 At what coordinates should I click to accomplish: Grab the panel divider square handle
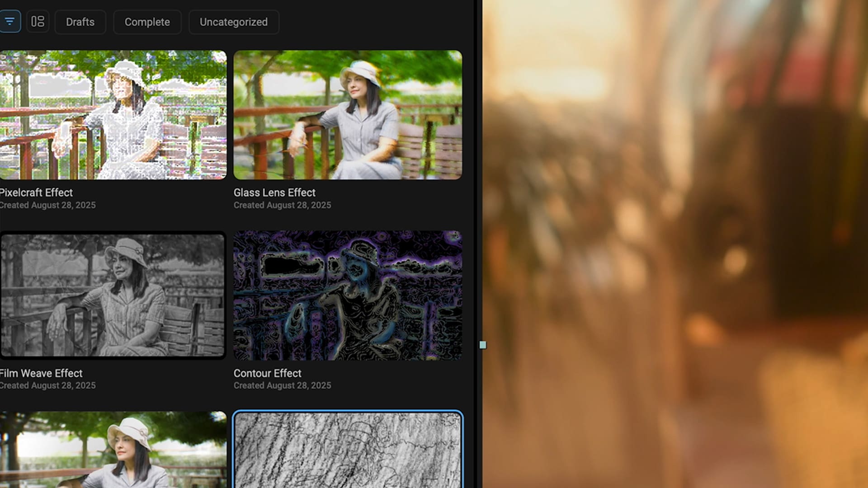[x=483, y=345]
